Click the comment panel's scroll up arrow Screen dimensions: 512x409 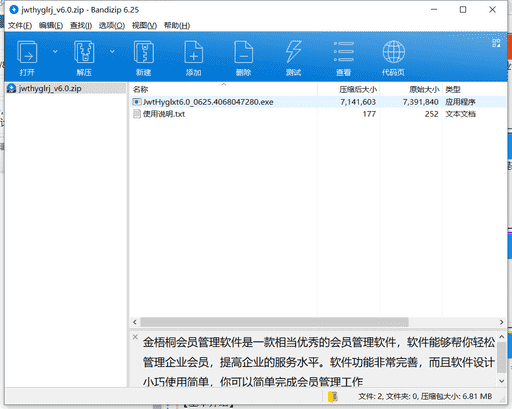coord(501,337)
